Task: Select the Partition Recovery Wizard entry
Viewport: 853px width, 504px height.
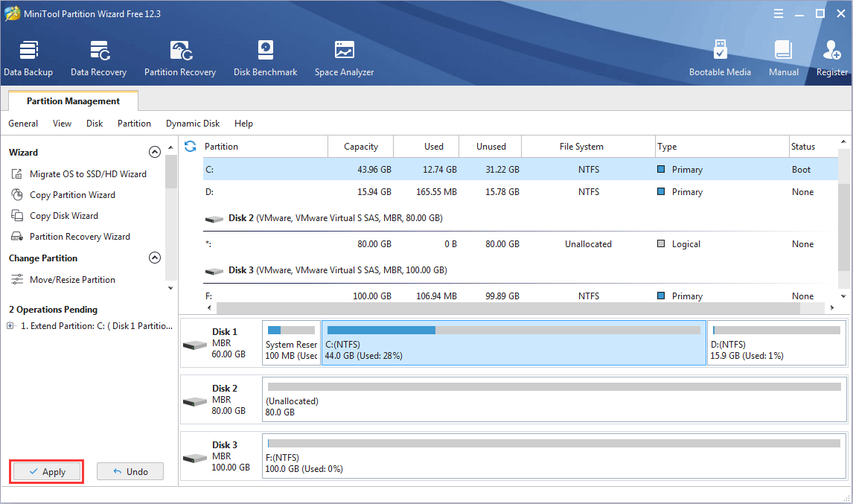Action: pyautogui.click(x=80, y=237)
